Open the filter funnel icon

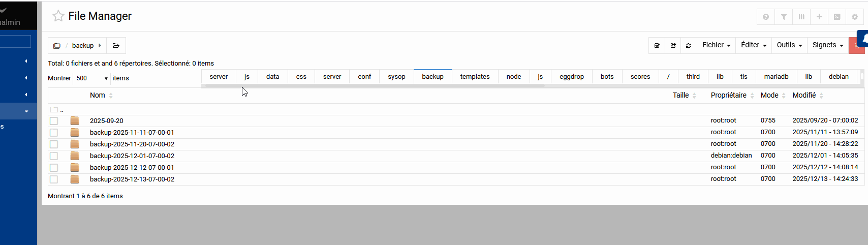[x=784, y=17]
